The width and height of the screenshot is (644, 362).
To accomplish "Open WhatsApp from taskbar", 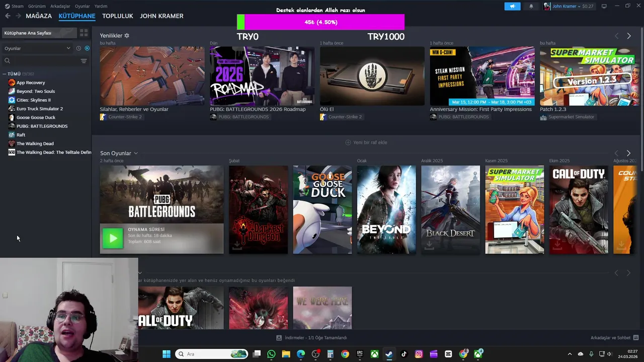I will tap(271, 354).
